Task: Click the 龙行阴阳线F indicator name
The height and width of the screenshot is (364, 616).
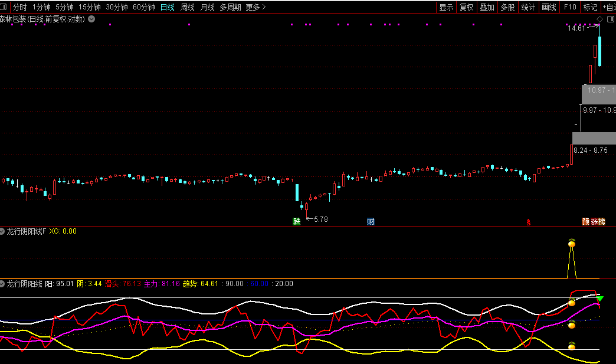Action: point(26,231)
